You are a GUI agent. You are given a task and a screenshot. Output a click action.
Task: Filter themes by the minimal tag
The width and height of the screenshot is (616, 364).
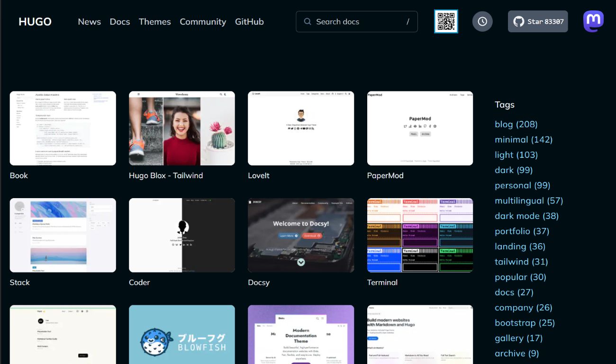pos(524,139)
